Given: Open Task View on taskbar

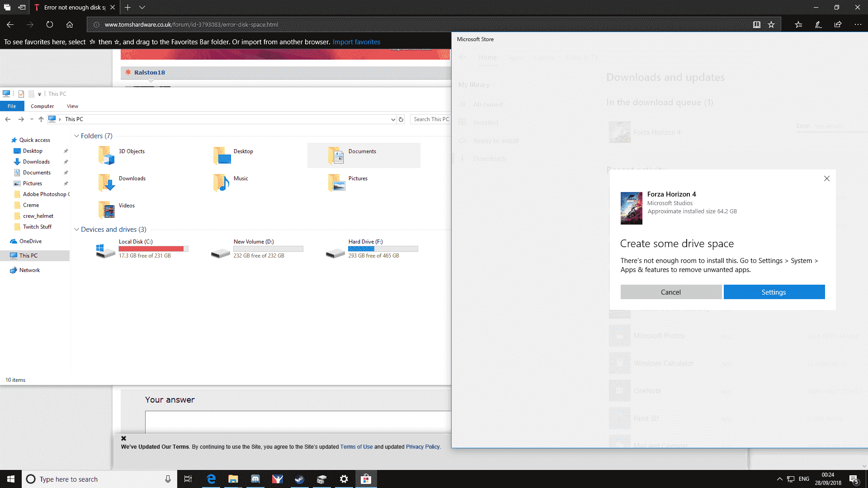Looking at the screenshot, I should tap(188, 479).
